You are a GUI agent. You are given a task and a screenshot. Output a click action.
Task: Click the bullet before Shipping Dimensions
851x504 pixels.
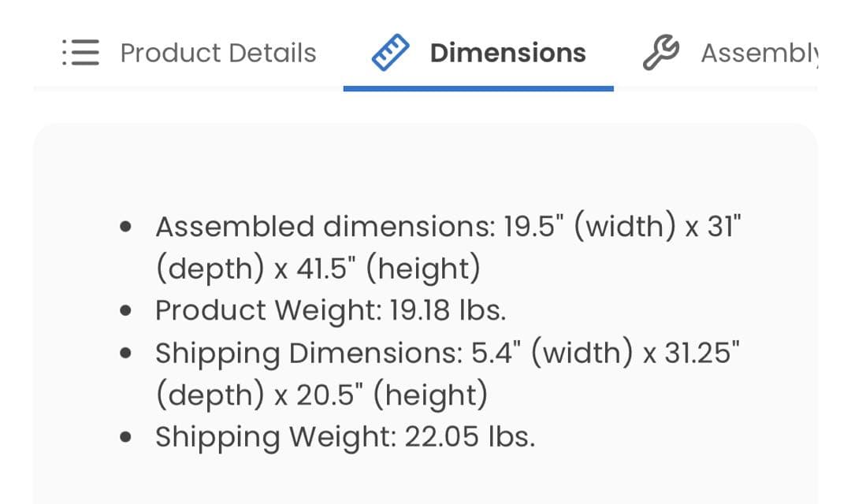[x=125, y=354]
